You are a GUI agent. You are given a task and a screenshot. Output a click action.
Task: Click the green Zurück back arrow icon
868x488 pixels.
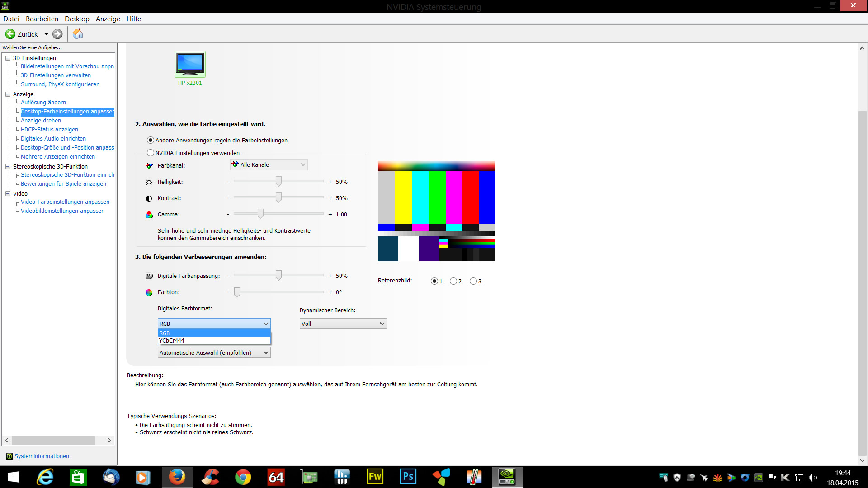pos(10,34)
